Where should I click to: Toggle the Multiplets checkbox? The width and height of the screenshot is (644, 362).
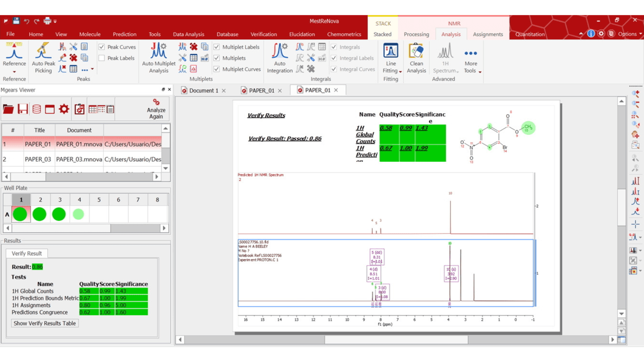click(x=217, y=58)
